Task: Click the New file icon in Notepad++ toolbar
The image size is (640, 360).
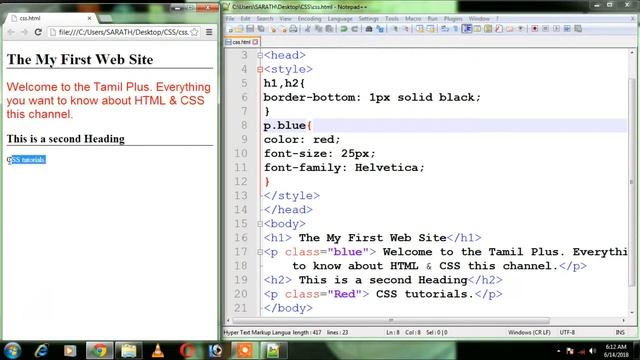Action: [229, 29]
